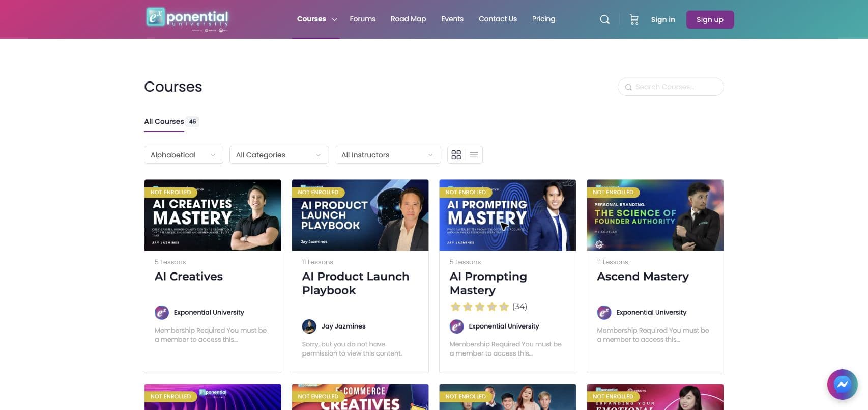The width and height of the screenshot is (868, 410).
Task: Click Exponential University name on Ascend Mastery card
Action: pyautogui.click(x=651, y=312)
